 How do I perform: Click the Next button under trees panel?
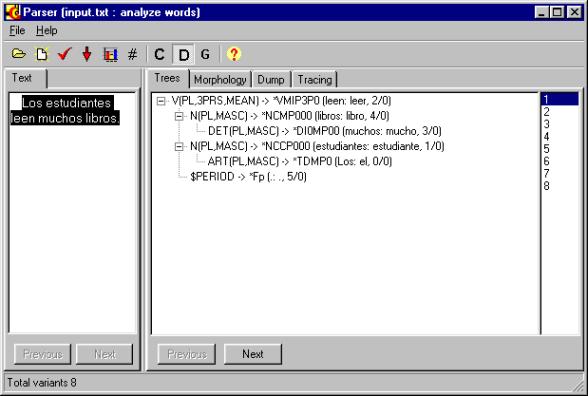tap(253, 354)
